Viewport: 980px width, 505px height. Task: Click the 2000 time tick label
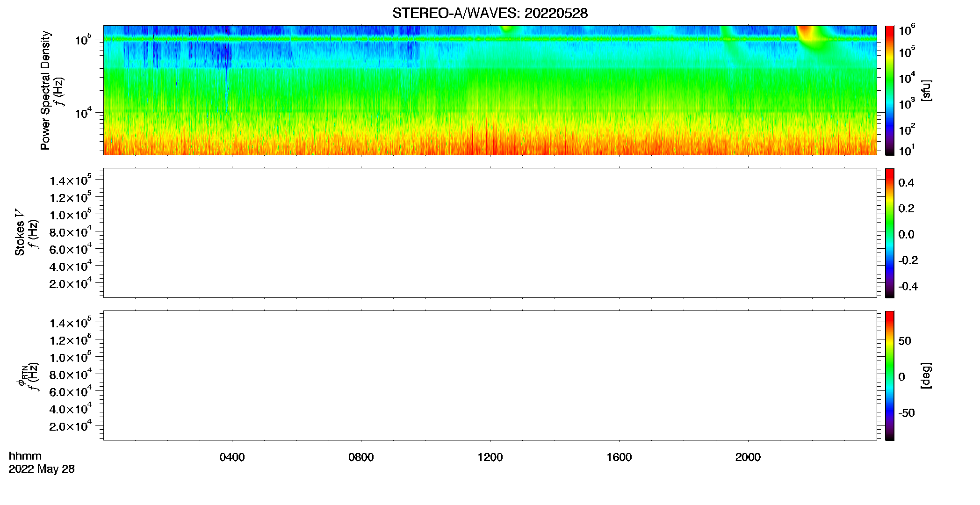click(x=748, y=457)
